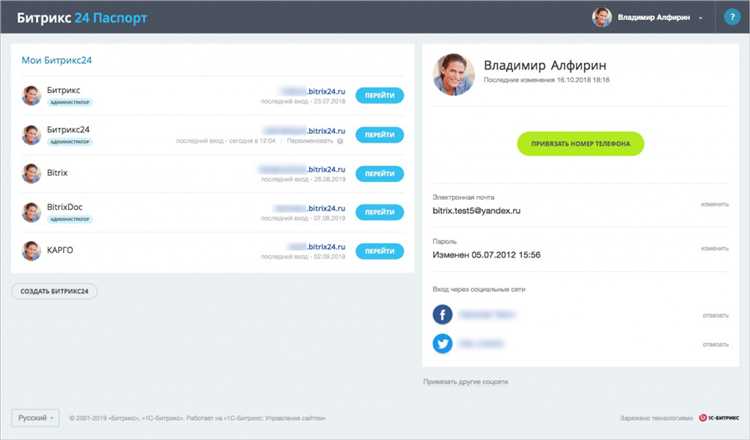Click the BitrixDoc portal name
750x440 pixels.
point(65,207)
